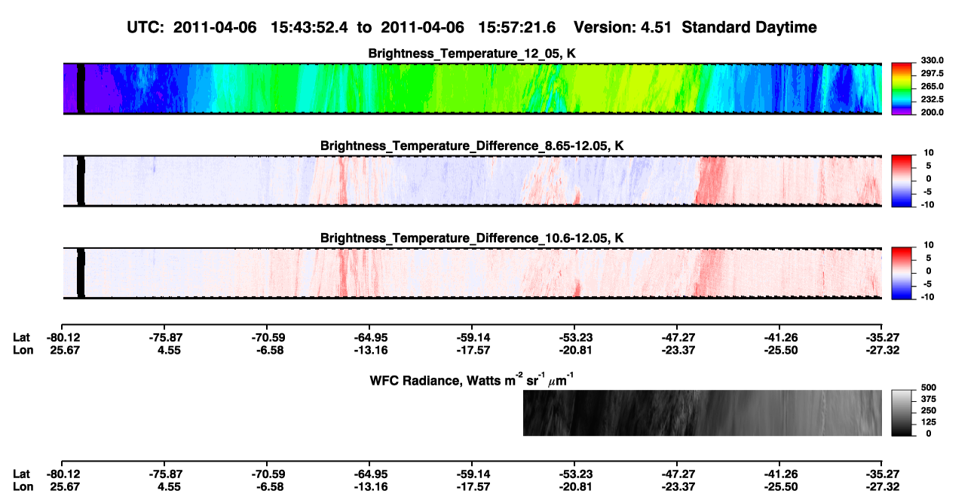Click longitude '-23.37' under the WFC Radiance strip
Image resolution: width=980 pixels, height=503 pixels.
tap(677, 487)
